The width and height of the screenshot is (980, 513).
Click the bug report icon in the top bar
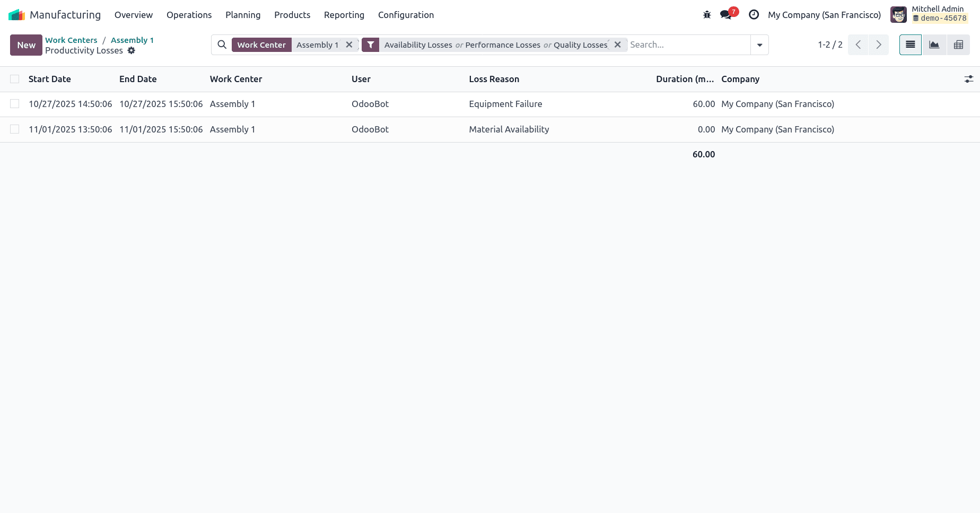(x=707, y=15)
